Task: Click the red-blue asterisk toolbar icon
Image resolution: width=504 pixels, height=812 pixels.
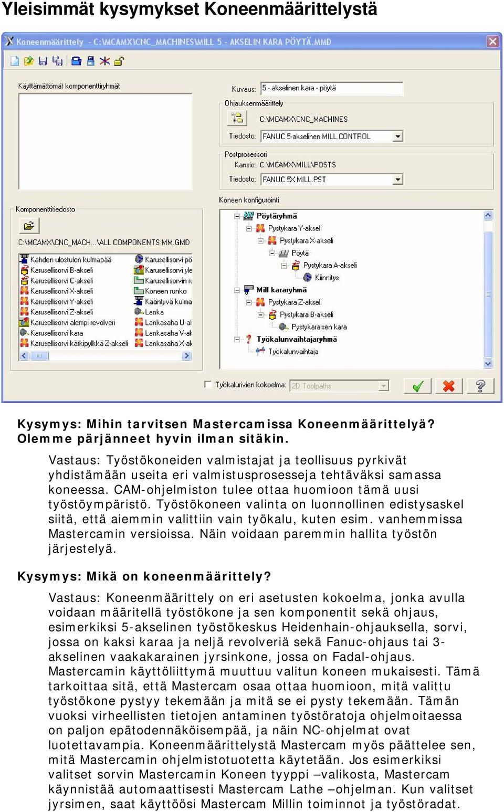Action: 104,61
